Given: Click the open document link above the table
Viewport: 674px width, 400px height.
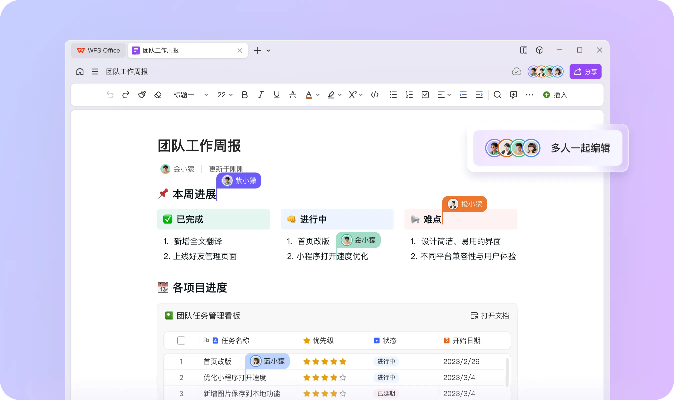Looking at the screenshot, I should 489,315.
